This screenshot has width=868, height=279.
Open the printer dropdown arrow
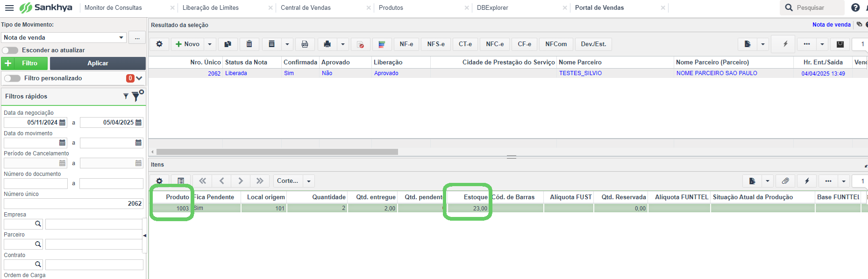(343, 44)
